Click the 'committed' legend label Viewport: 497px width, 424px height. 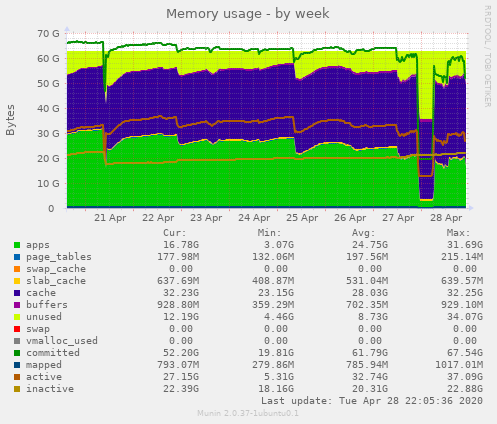coord(53,353)
